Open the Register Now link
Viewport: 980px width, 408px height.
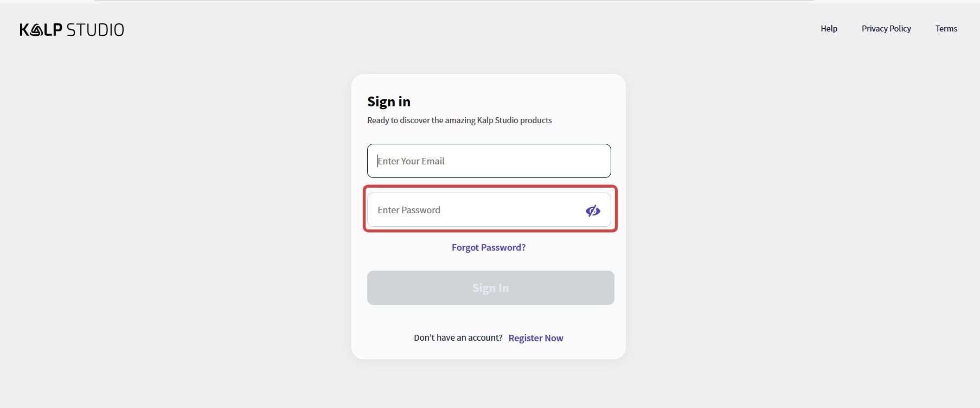(536, 338)
